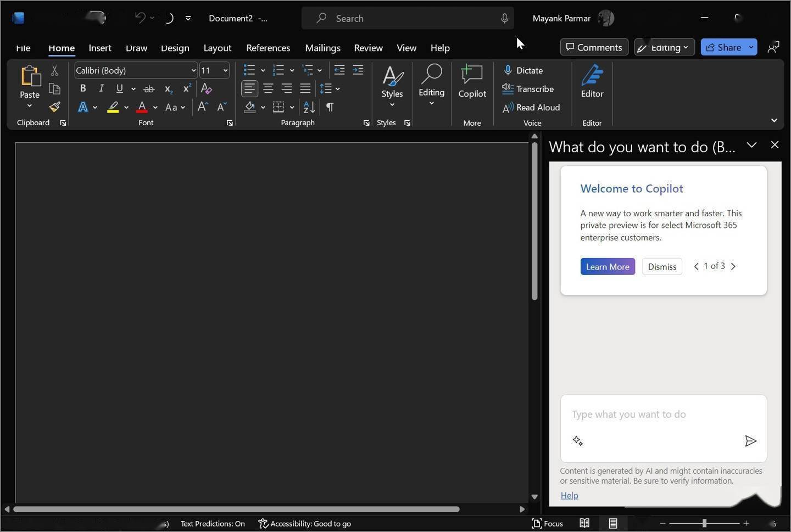Screen dimensions: 791x532
Task: Expand the font size dropdown
Action: coord(224,70)
